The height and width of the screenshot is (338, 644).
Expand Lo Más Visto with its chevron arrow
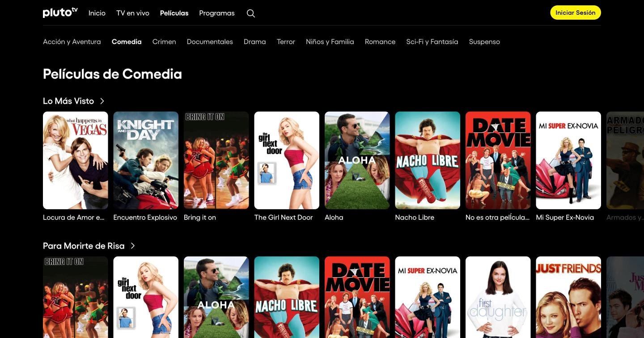pos(102,101)
